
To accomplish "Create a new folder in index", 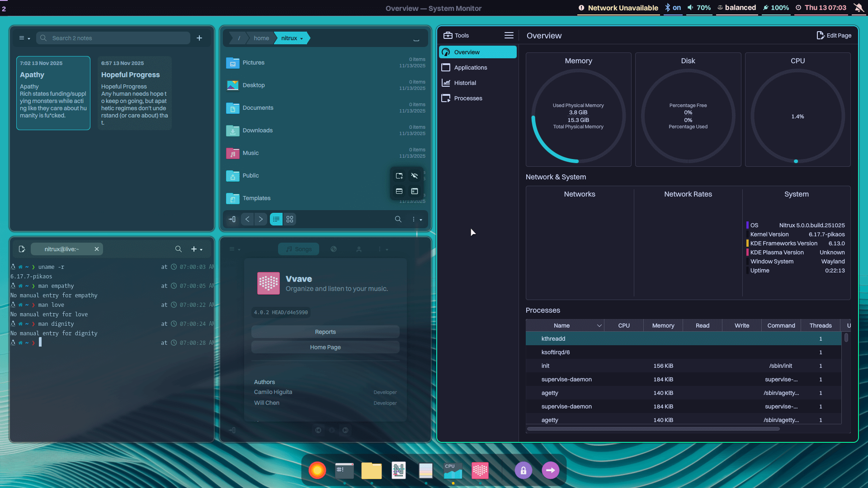I will (x=399, y=176).
